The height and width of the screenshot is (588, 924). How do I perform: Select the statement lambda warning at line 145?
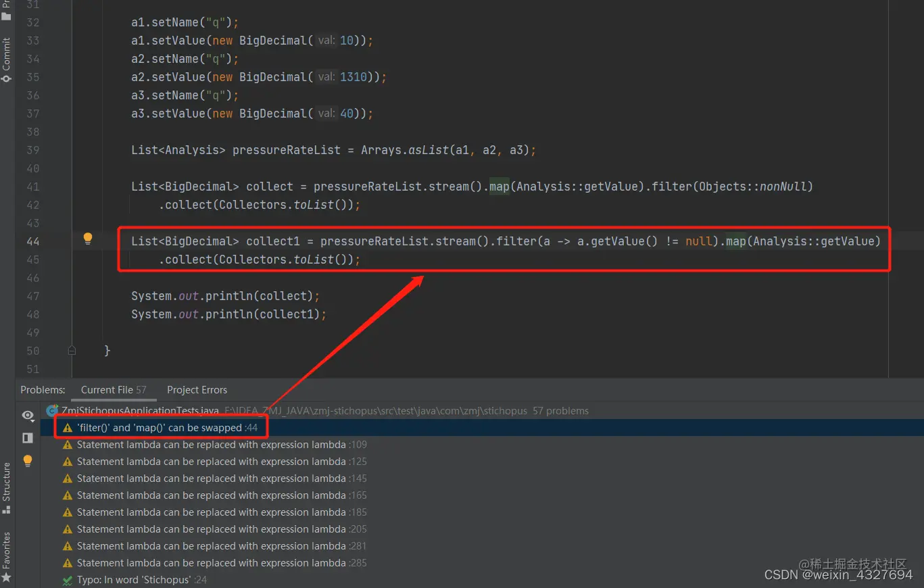coord(482,479)
